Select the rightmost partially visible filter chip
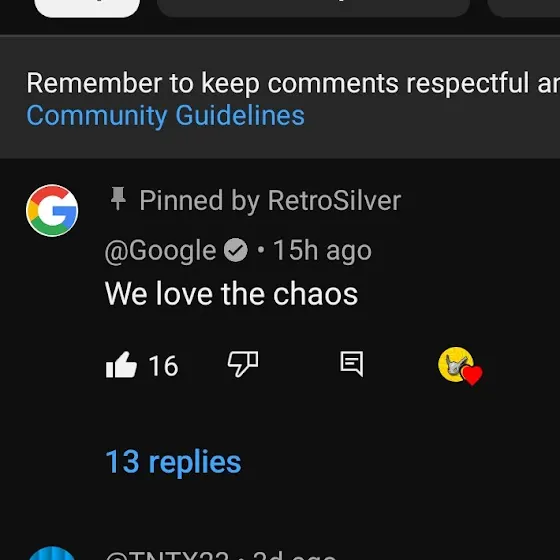This screenshot has width=560, height=560. pyautogui.click(x=523, y=7)
